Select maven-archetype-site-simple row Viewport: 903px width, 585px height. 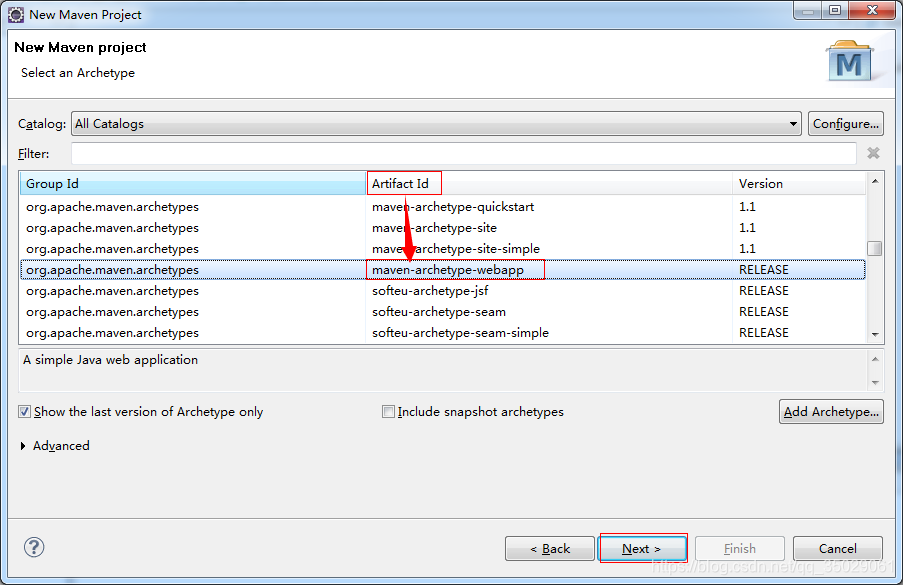[x=442, y=249]
